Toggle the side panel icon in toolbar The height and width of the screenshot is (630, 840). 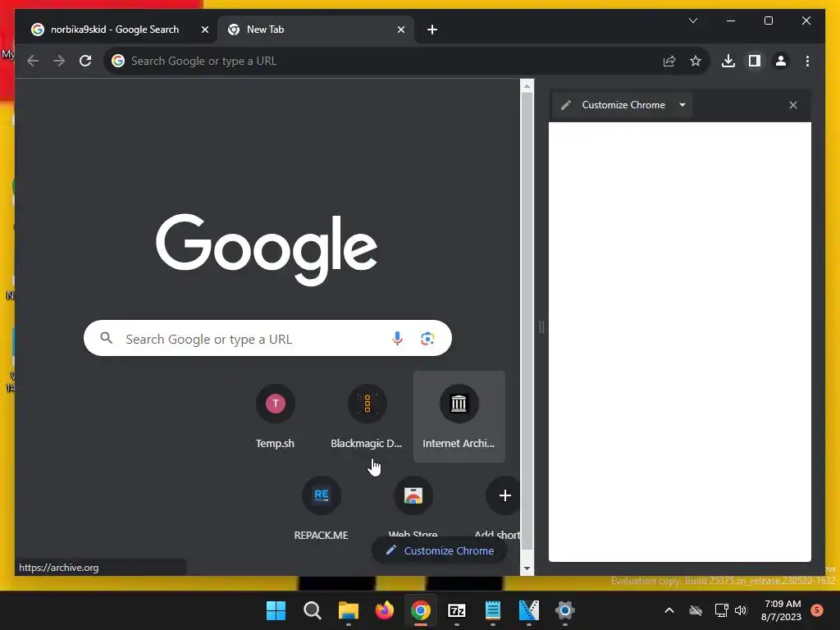755,61
